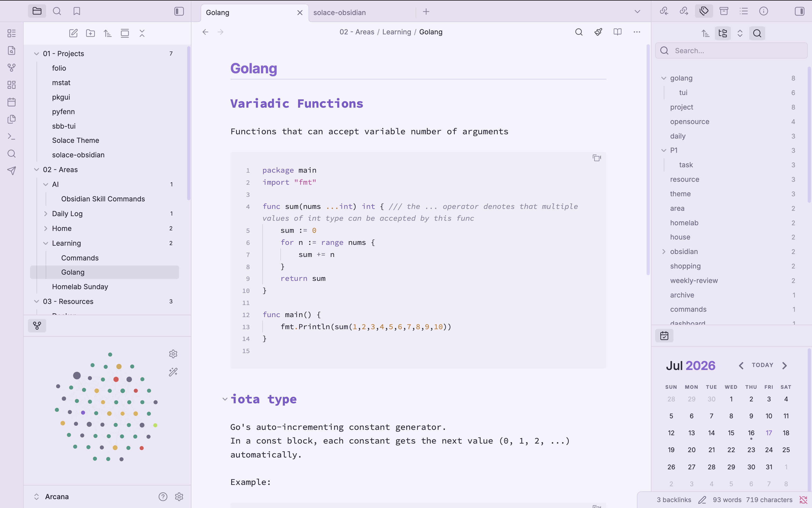
Task: Open a new tab
Action: pos(426,12)
